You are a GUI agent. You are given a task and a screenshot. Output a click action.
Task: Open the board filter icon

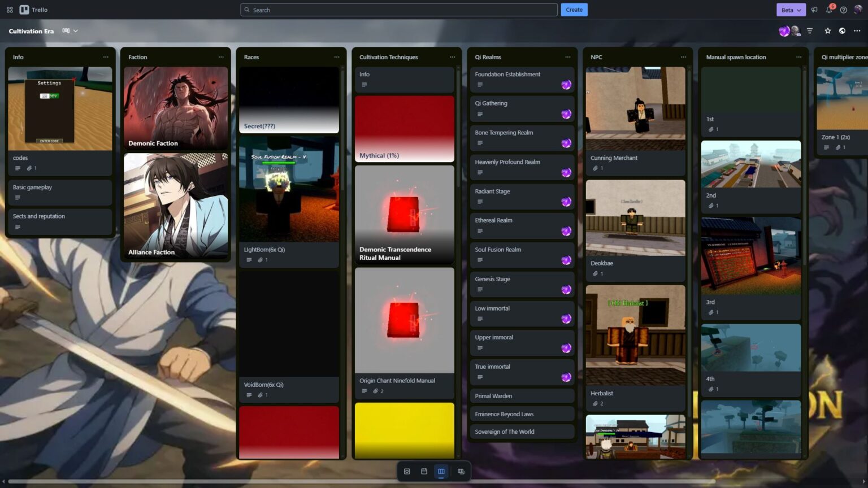(810, 31)
